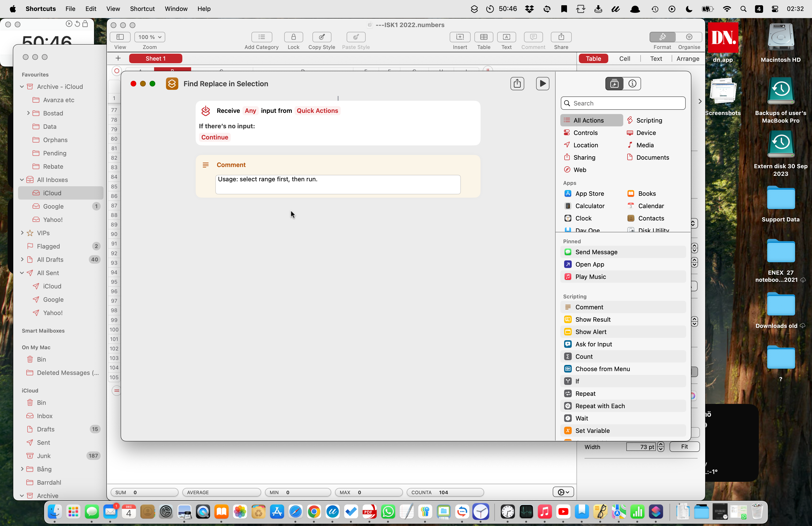Choose the Ask for Input action
Image resolution: width=812 pixels, height=526 pixels.
593,344
